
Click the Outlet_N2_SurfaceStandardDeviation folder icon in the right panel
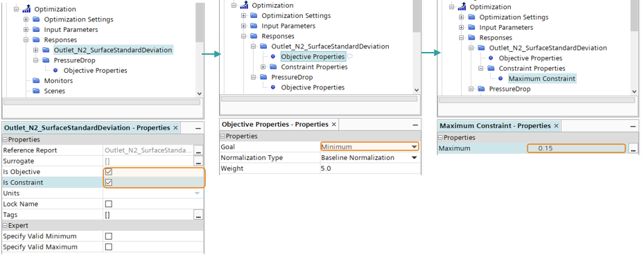481,48
